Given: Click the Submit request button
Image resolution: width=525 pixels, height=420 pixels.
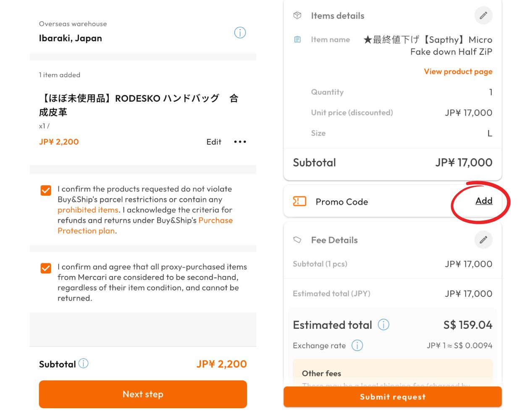Looking at the screenshot, I should point(393,396).
